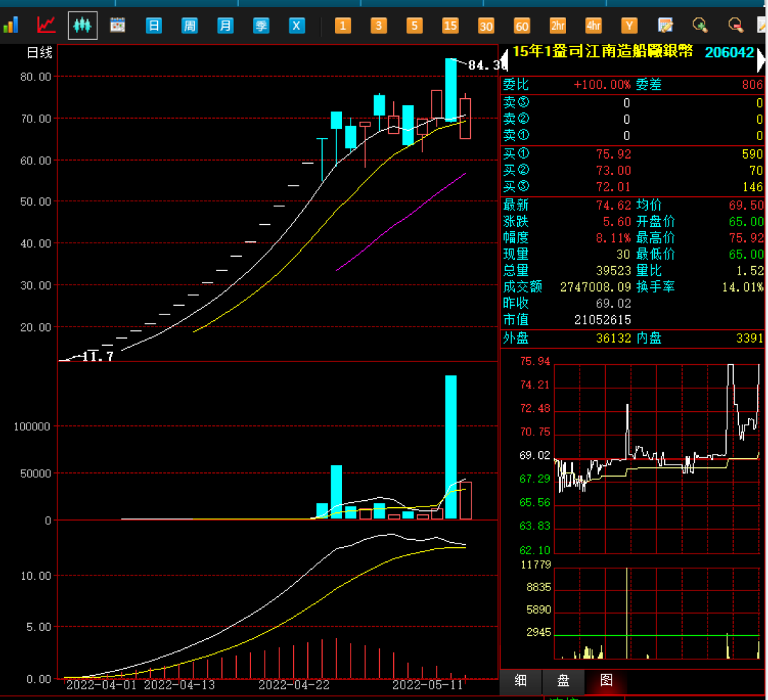Select the 2hr interval button
This screenshot has height=700, width=768.
(x=558, y=26)
